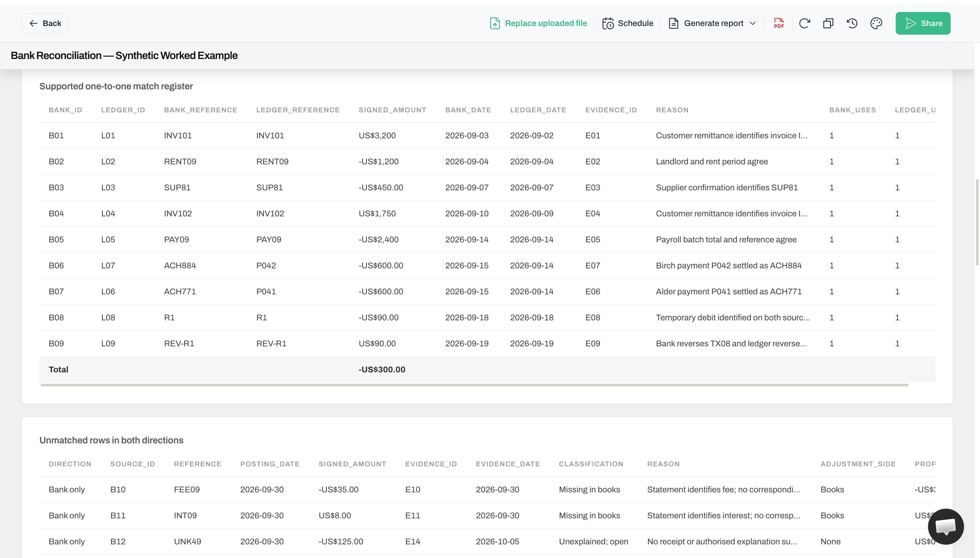Sort by BANK_ID column header
Viewport: 980px width, 558px height.
pyautogui.click(x=66, y=110)
